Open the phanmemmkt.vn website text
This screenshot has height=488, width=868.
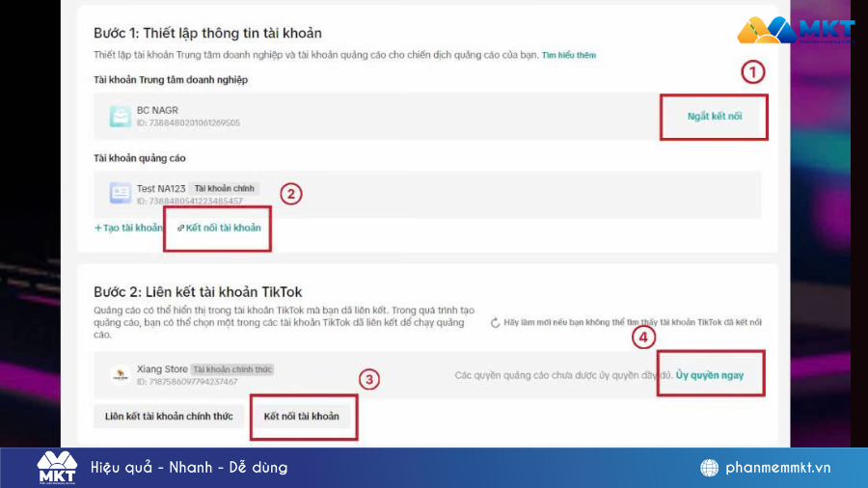click(777, 468)
